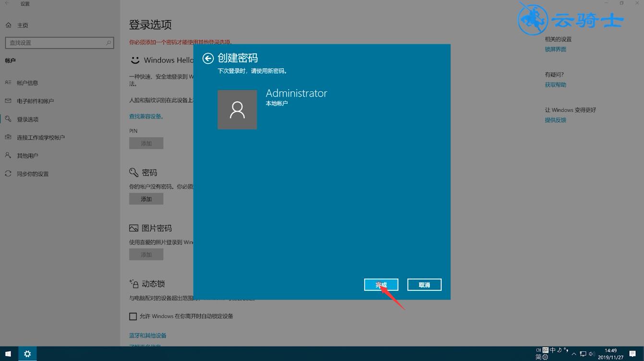Image resolution: width=644 pixels, height=361 pixels.
Task: Open the Windows Start menu
Action: pos(8,354)
